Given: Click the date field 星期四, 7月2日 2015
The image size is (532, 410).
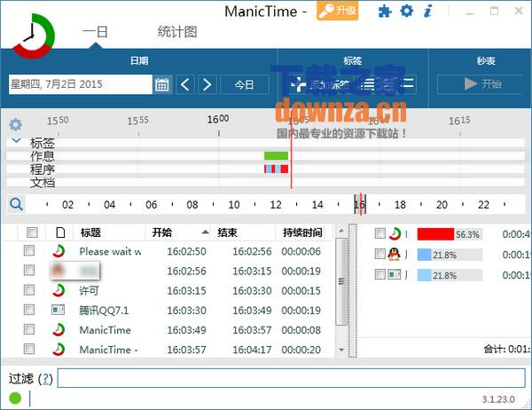Looking at the screenshot, I should [x=80, y=84].
